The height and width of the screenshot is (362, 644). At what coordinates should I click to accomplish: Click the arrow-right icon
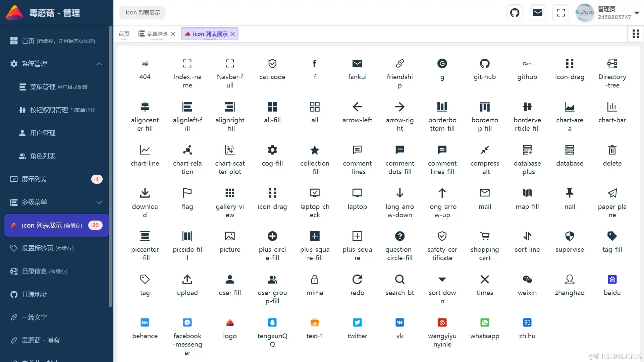(x=400, y=107)
